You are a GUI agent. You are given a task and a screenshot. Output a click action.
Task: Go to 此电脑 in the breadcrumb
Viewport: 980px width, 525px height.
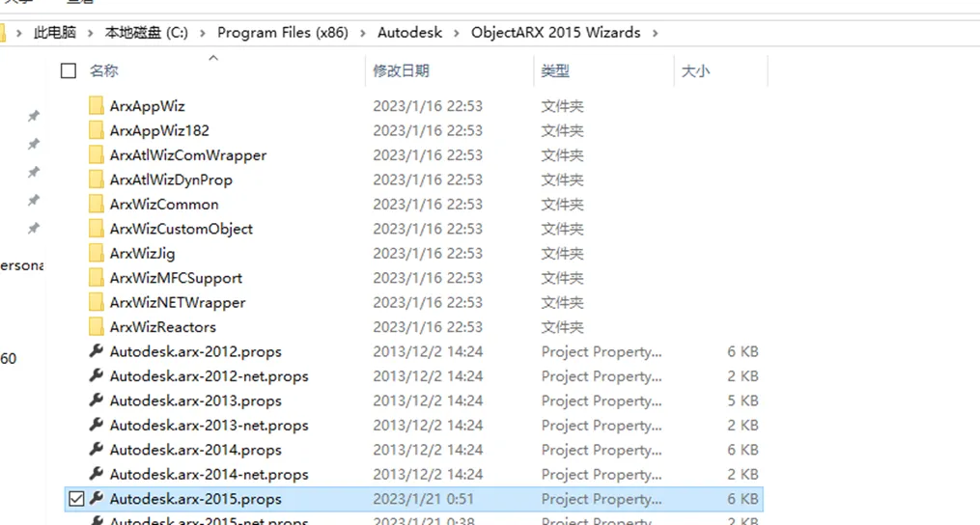click(55, 33)
